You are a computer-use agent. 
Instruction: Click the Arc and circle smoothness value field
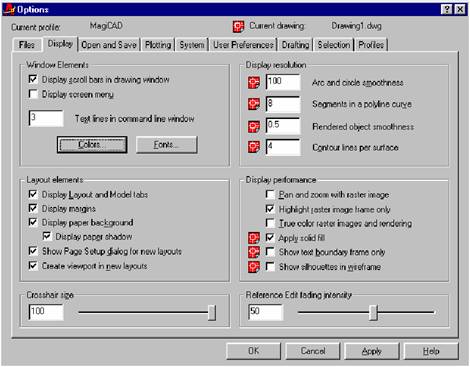click(283, 82)
